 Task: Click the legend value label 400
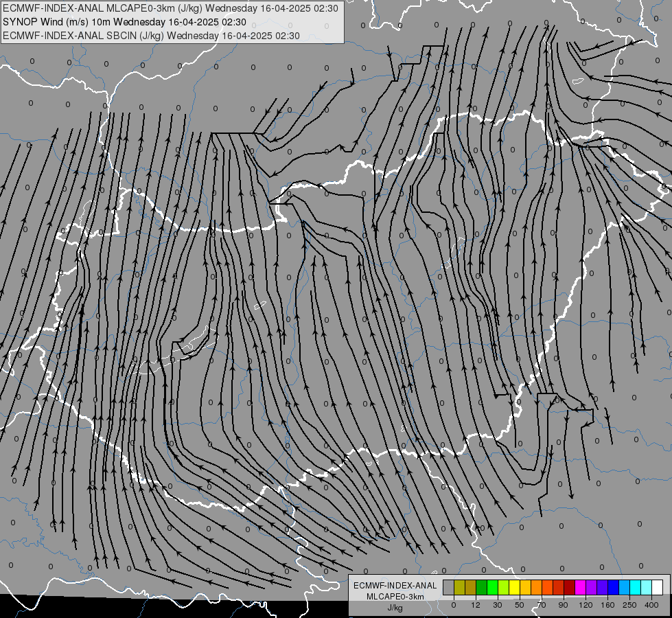(651, 605)
